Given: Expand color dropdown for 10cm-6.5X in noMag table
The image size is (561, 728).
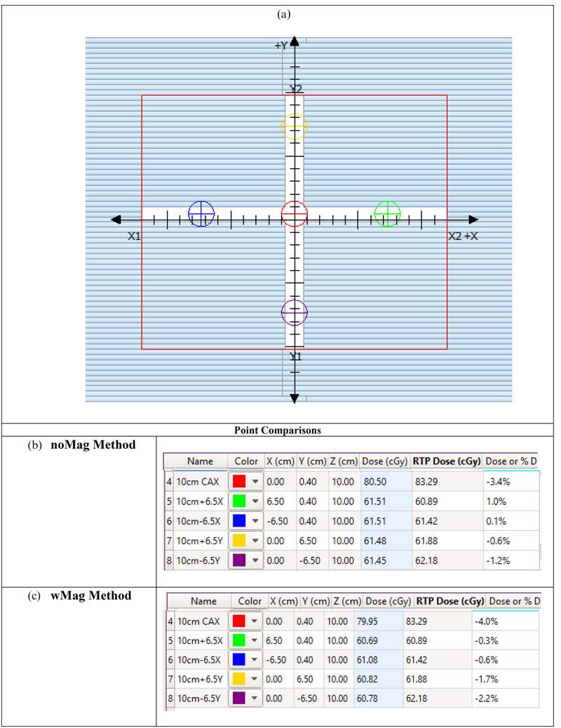Looking at the screenshot, I should click(255, 520).
